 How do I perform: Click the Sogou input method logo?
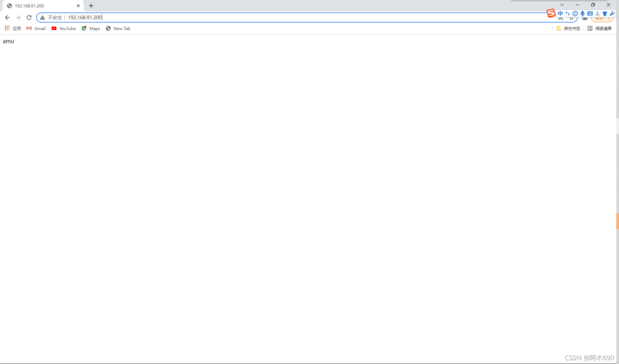pyautogui.click(x=551, y=13)
